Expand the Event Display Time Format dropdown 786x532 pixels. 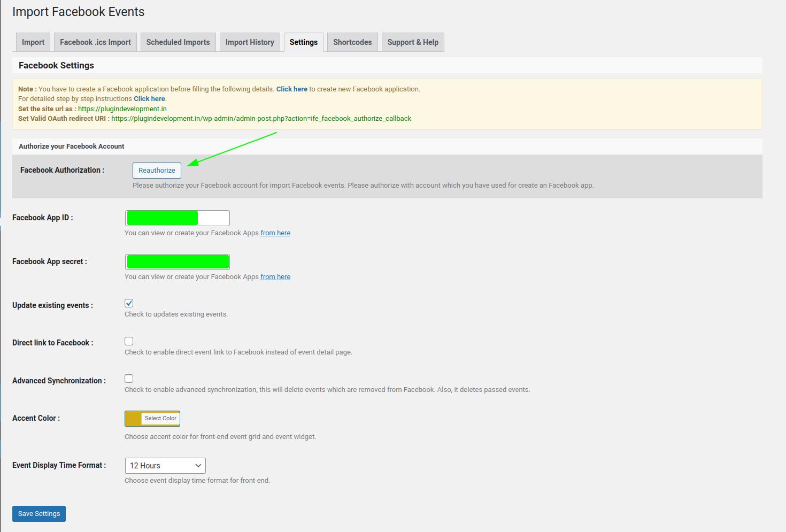click(x=165, y=466)
